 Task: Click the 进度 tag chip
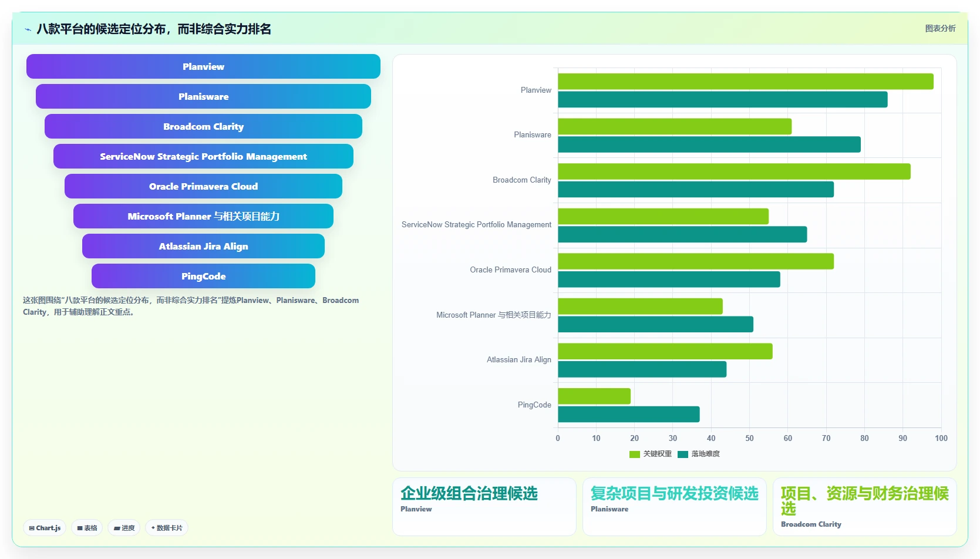point(124,528)
